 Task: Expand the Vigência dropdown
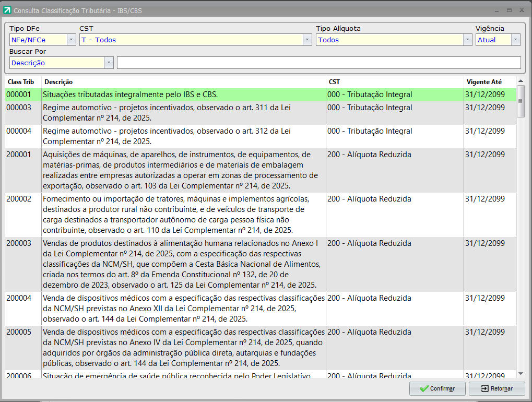(x=515, y=40)
